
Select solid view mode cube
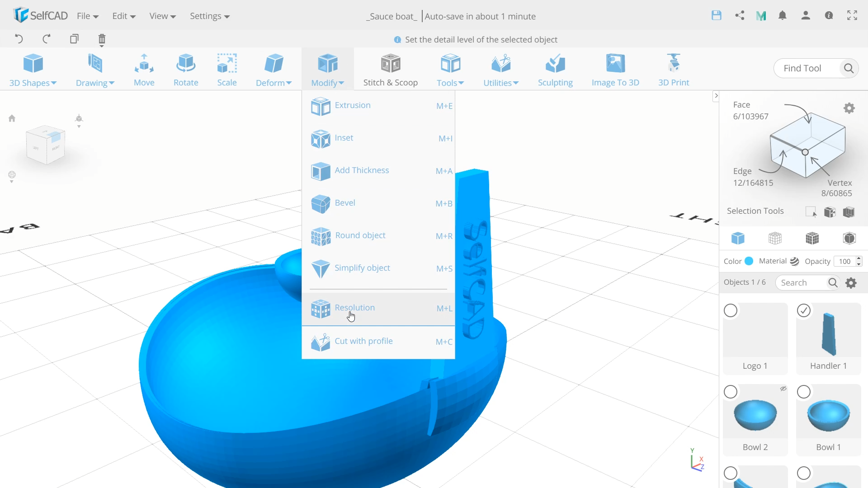coord(738,238)
